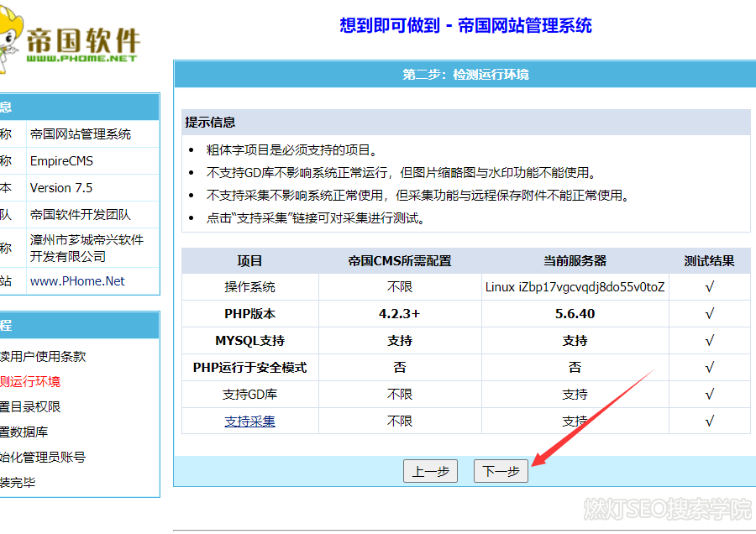Select the 用户使用条款 install step
Image resolution: width=756 pixels, height=534 pixels.
pos(43,356)
